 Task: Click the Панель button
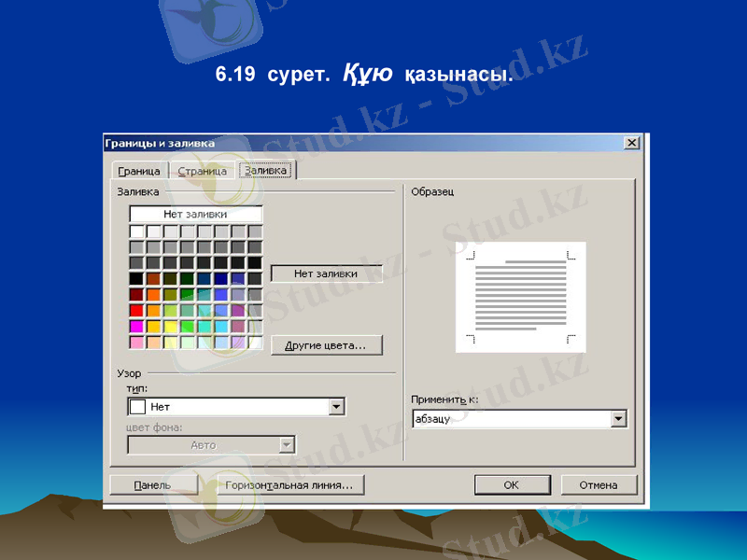pos(153,484)
